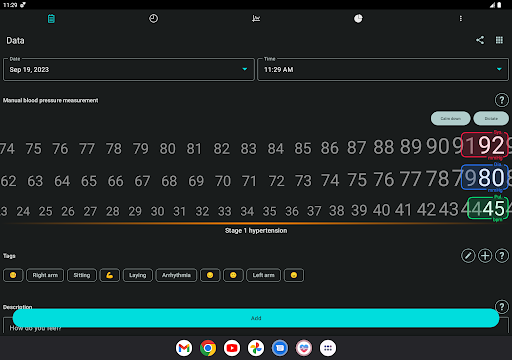Edit tags with the pencil icon
Viewport: 512px width, 360px height.
(x=468, y=256)
